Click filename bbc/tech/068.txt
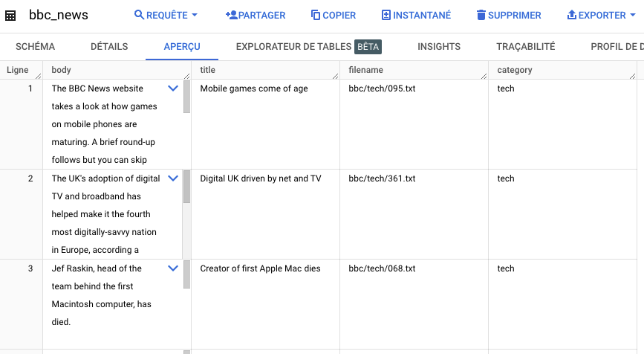Viewport: 644px width, 354px height. coord(382,268)
